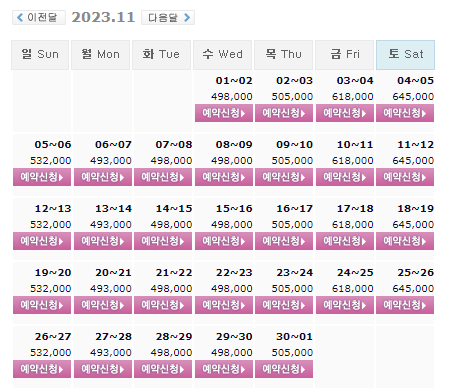This screenshot has width=449, height=390.
Task: Select the highlighted 토 Sat header
Action: 405,55
